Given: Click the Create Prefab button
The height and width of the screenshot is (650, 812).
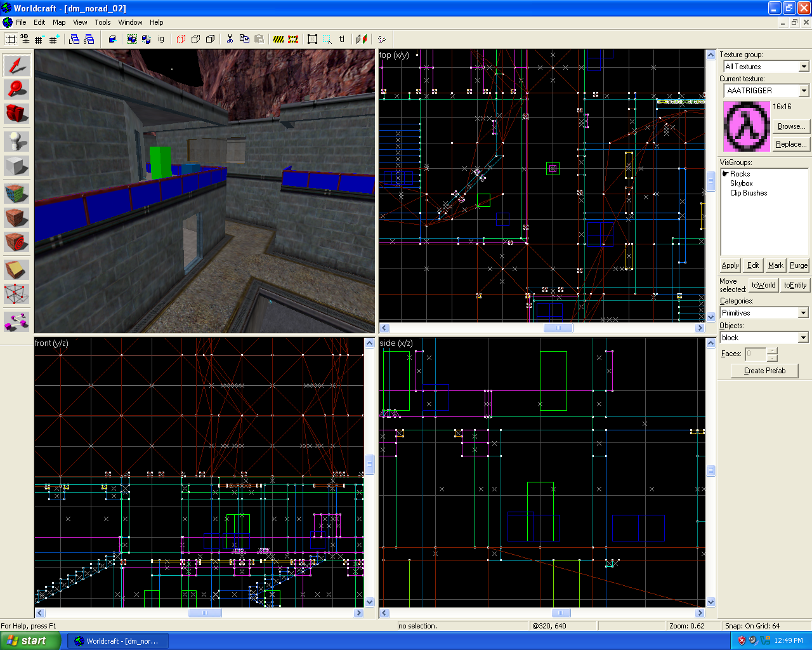Looking at the screenshot, I should tap(764, 371).
